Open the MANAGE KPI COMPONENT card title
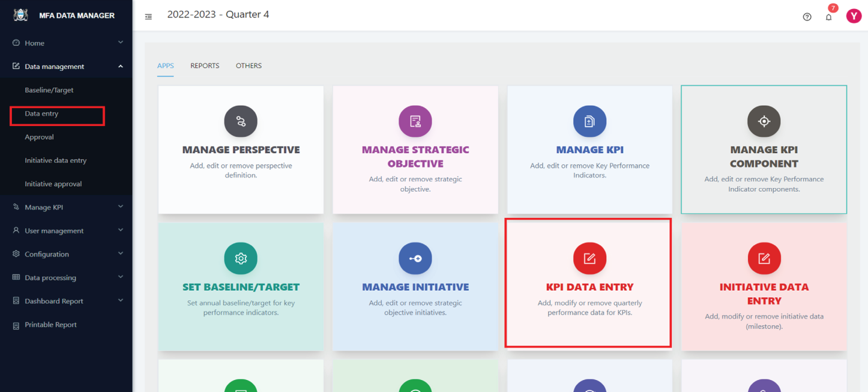Viewport: 868px width, 392px height. click(764, 157)
